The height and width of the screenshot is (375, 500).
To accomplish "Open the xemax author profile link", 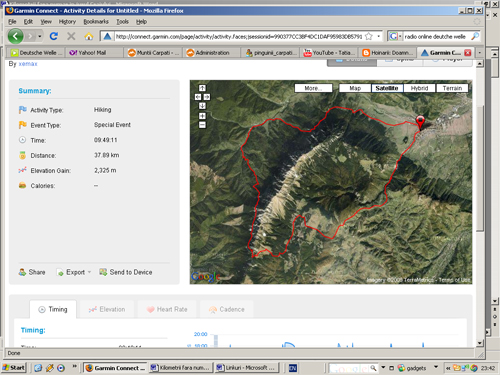I will point(28,64).
